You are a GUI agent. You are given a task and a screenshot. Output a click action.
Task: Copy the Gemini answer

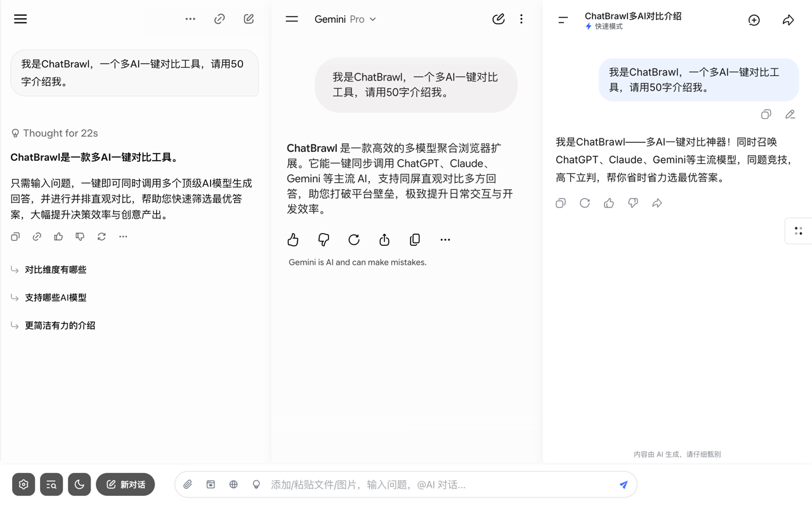tap(415, 239)
